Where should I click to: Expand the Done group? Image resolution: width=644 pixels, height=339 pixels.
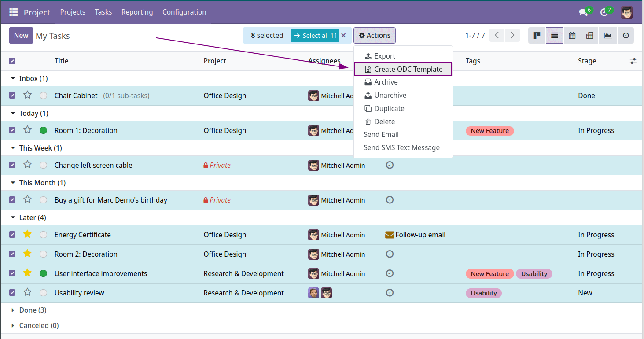[x=13, y=310]
